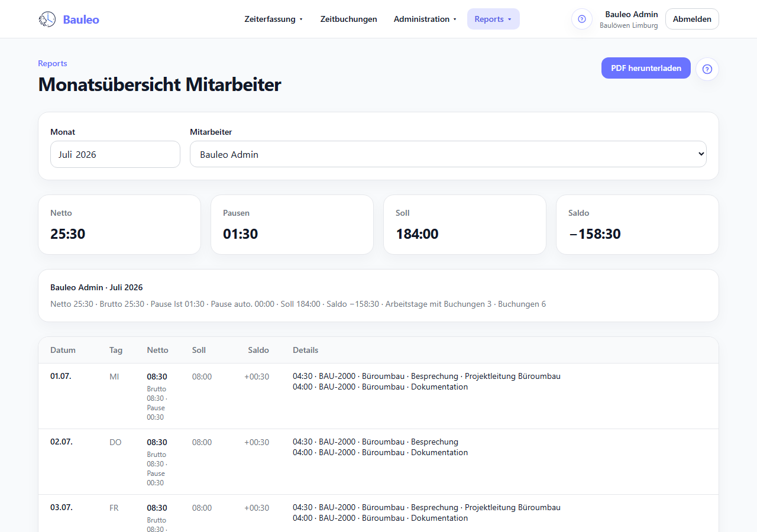The height and width of the screenshot is (532, 757).
Task: Click the Bauleo brand name link
Action: (x=81, y=20)
